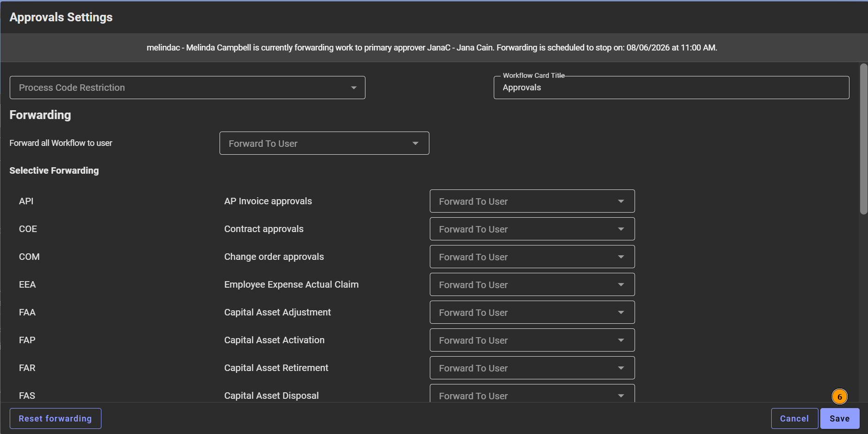Click the Capital Asset Adjustment label
The width and height of the screenshot is (868, 434).
(x=277, y=312)
